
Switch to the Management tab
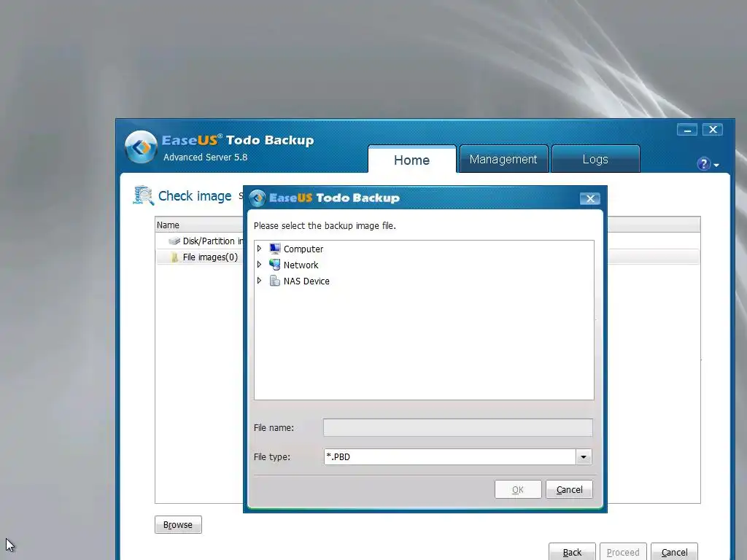click(x=503, y=159)
